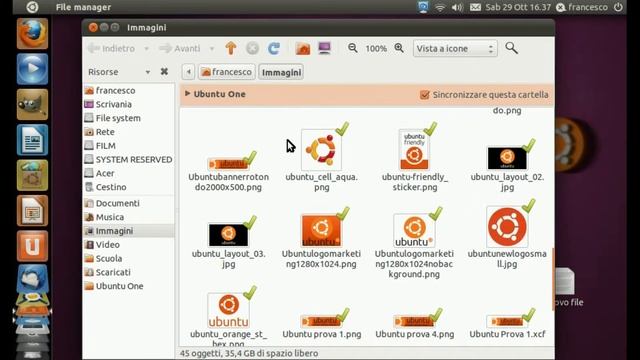
Task: Open the power session menu icon
Action: click(x=618, y=7)
